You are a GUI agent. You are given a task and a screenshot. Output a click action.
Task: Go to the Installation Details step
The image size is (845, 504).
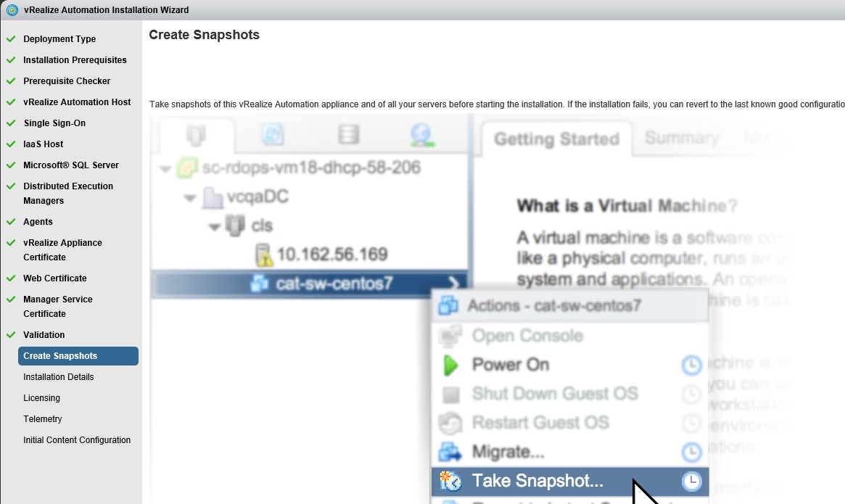coord(58,377)
